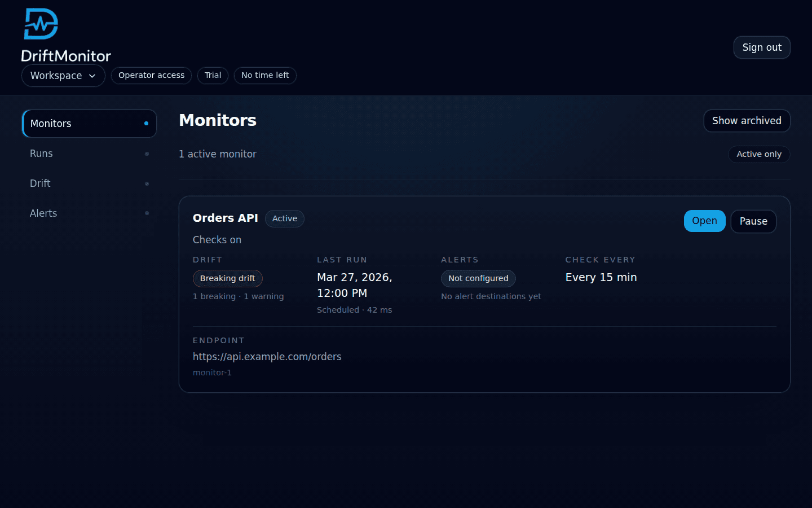Image resolution: width=812 pixels, height=508 pixels.
Task: Toggle the Active only filter
Action: click(759, 154)
